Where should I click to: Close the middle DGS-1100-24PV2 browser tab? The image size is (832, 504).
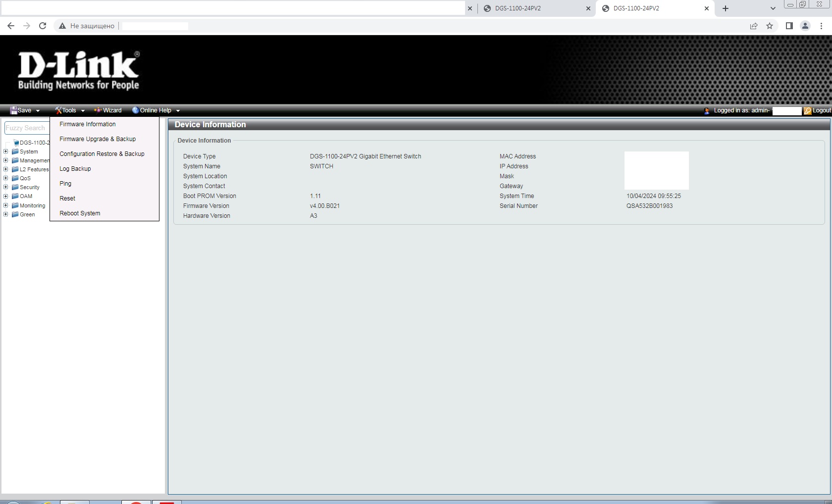click(x=588, y=8)
